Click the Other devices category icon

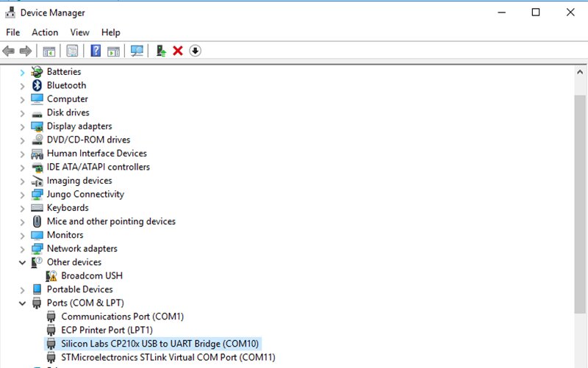pos(36,262)
